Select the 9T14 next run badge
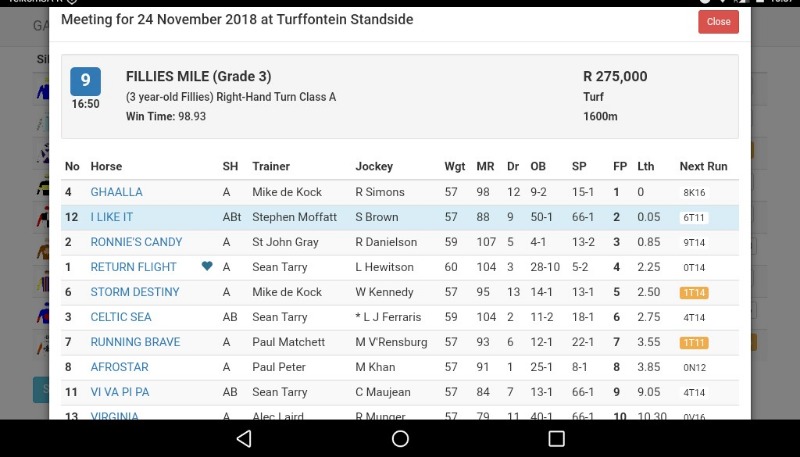800x457 pixels. [694, 242]
